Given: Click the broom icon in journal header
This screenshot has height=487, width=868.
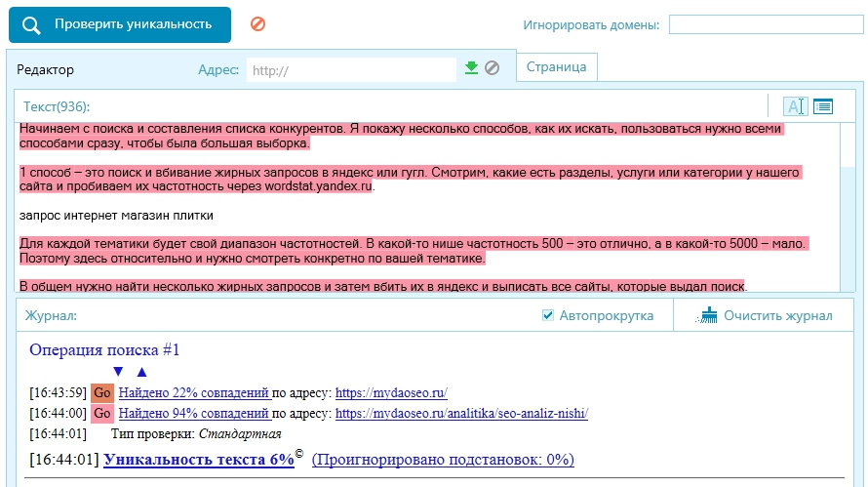Looking at the screenshot, I should pos(707,315).
